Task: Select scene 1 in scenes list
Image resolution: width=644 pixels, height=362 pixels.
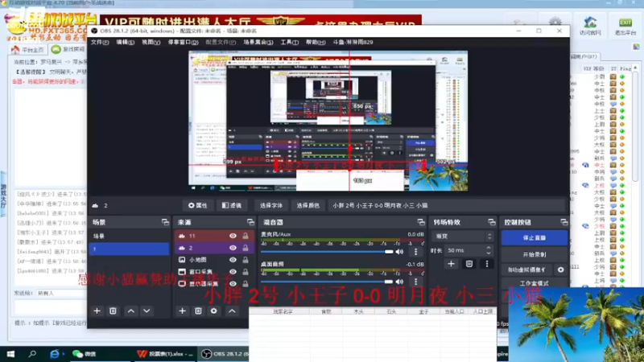Action: 129,249
